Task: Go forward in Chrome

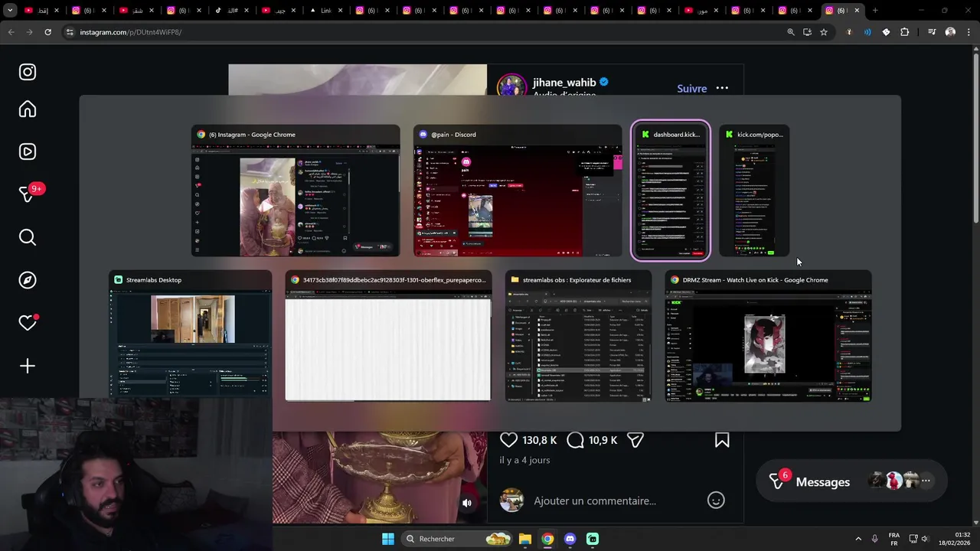Action: (29, 32)
